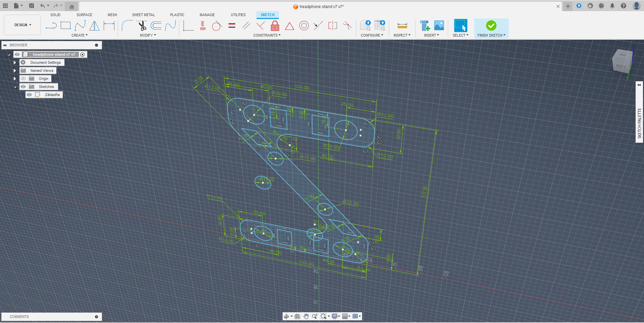This screenshot has width=644, height=323.
Task: Open the Measure tool under Inspect
Action: [402, 26]
